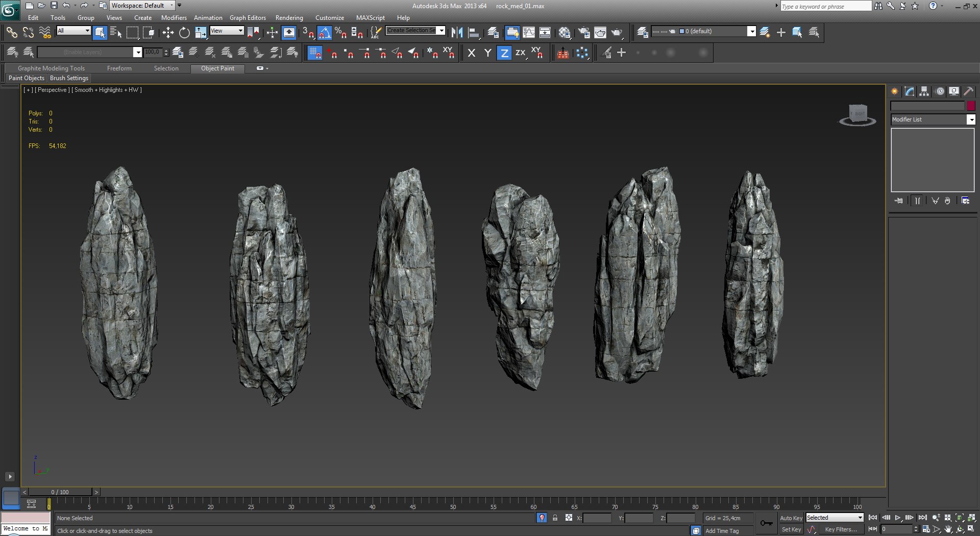Toggle Angle Snap in the toolbar
Image resolution: width=980 pixels, height=536 pixels.
point(325,33)
